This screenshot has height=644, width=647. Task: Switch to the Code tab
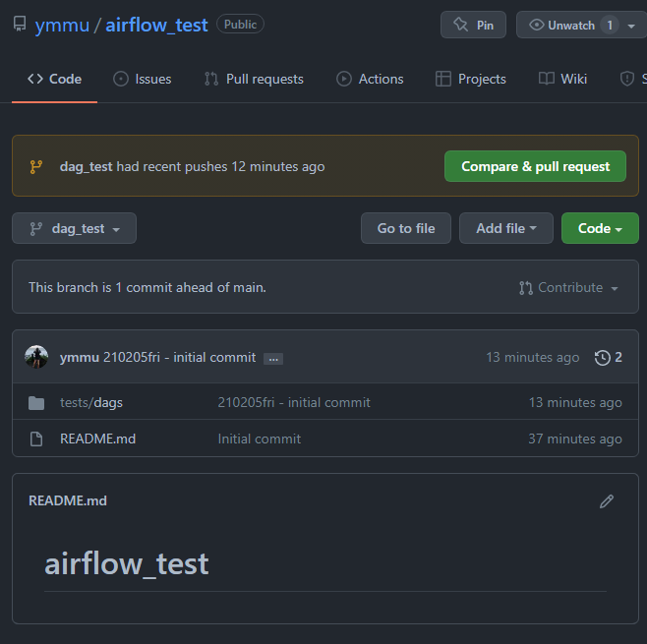click(x=54, y=79)
